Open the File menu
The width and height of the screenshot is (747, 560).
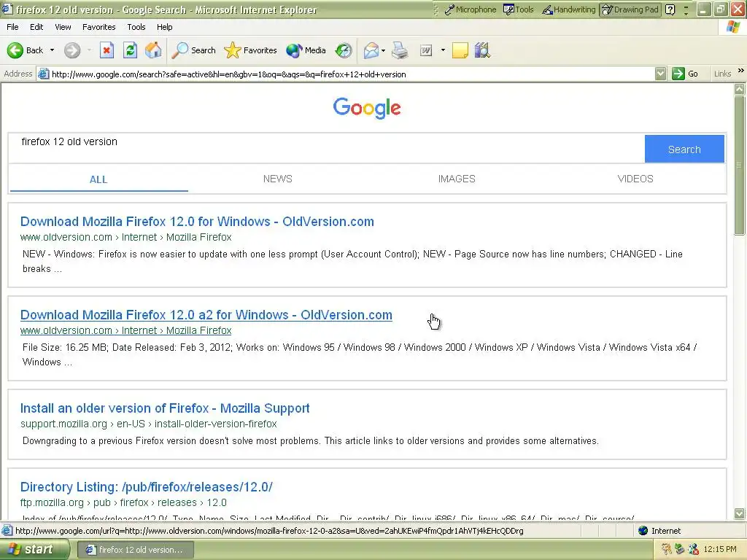(x=12, y=27)
